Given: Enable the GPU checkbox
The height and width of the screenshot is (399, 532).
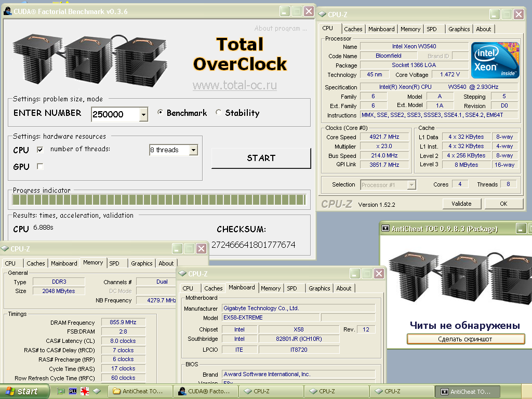Looking at the screenshot, I should 40,166.
